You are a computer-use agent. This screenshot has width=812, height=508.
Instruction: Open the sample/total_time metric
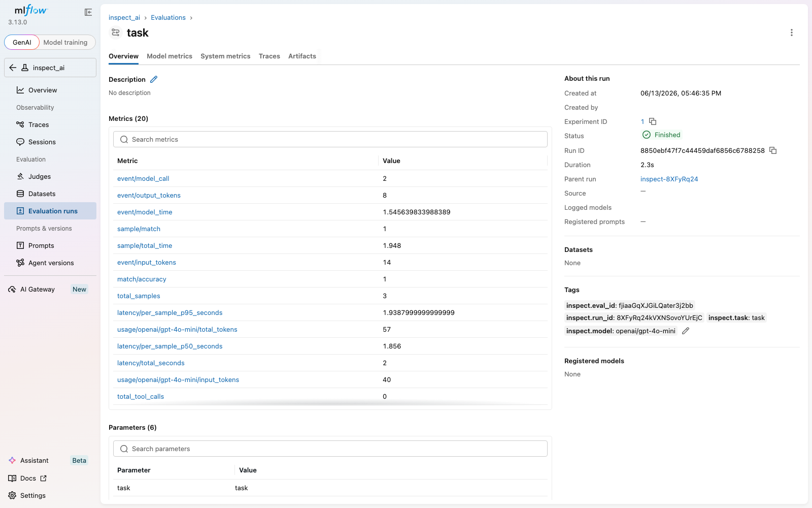pos(145,245)
